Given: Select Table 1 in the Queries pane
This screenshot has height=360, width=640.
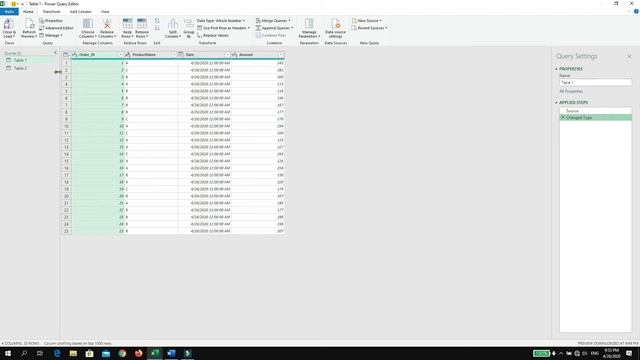Looking at the screenshot, I should pos(29,60).
